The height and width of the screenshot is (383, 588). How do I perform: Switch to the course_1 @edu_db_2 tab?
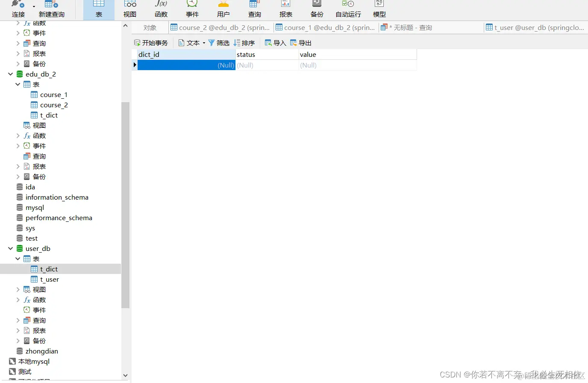(x=326, y=28)
